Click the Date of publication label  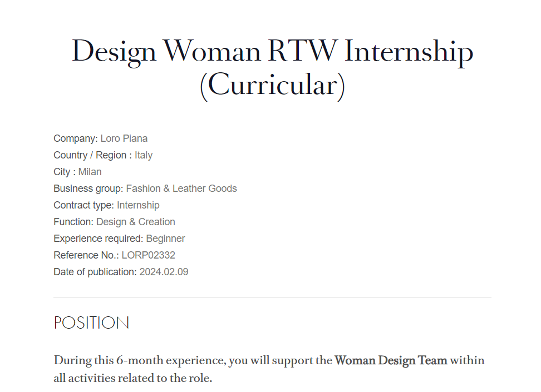pos(95,272)
